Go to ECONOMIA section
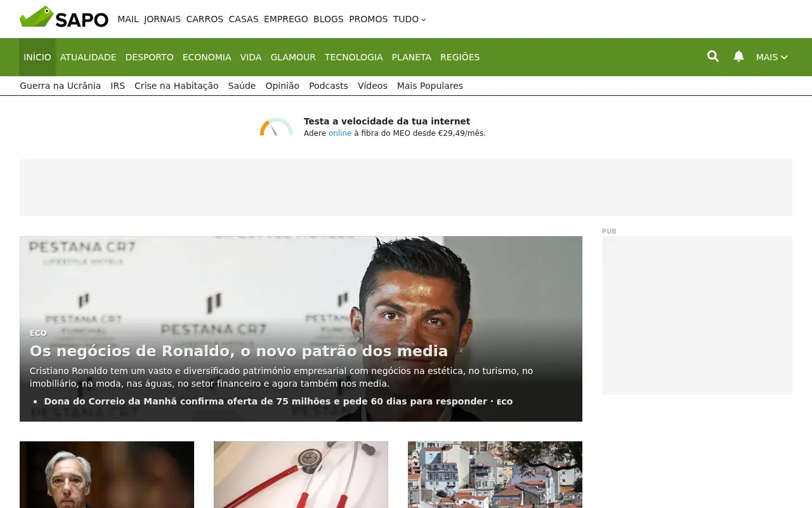The width and height of the screenshot is (812, 508). coord(207,57)
